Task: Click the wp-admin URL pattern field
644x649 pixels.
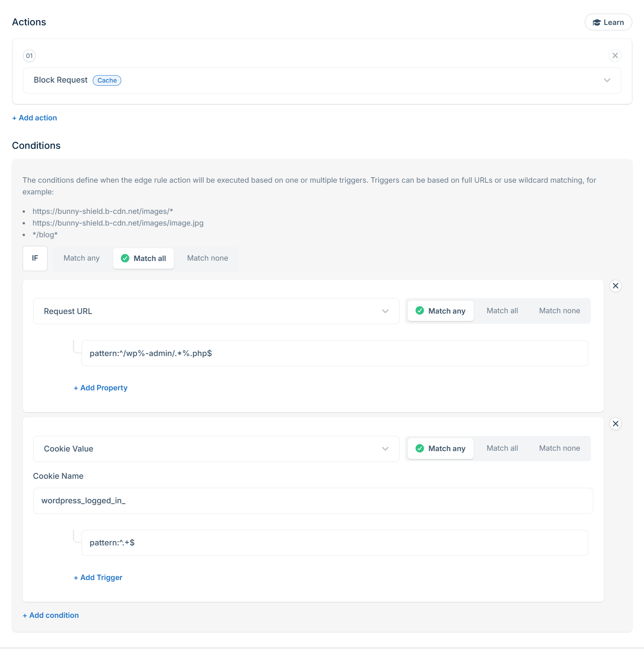Action: [334, 353]
